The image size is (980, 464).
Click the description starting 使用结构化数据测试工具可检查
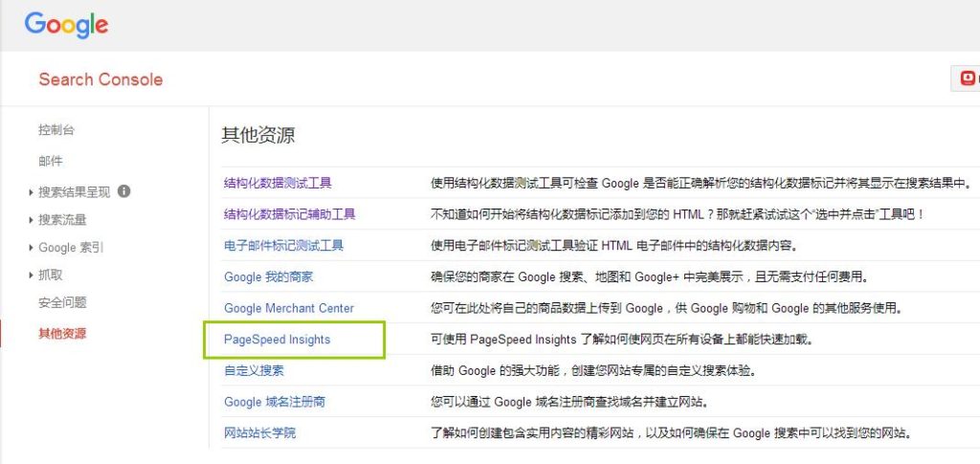[x=702, y=183]
